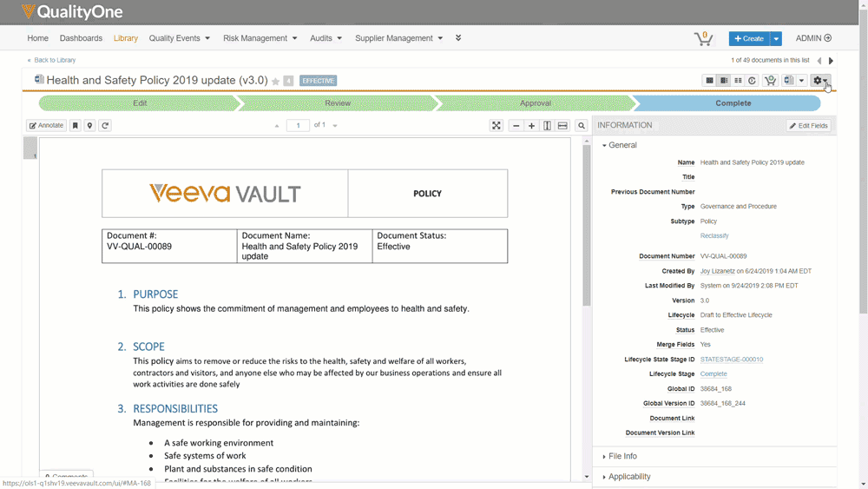Image resolution: width=868 pixels, height=489 pixels.
Task: Rotate page with the rotate icon
Action: coord(105,126)
